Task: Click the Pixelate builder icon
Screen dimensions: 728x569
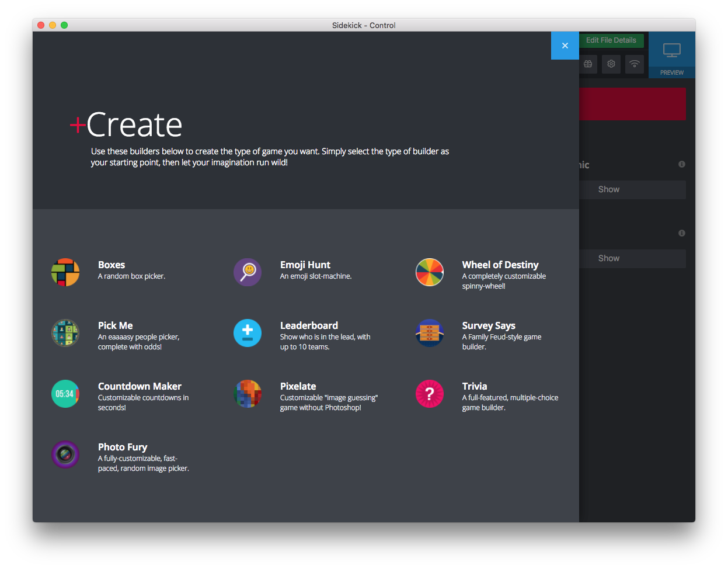Action: click(x=248, y=394)
